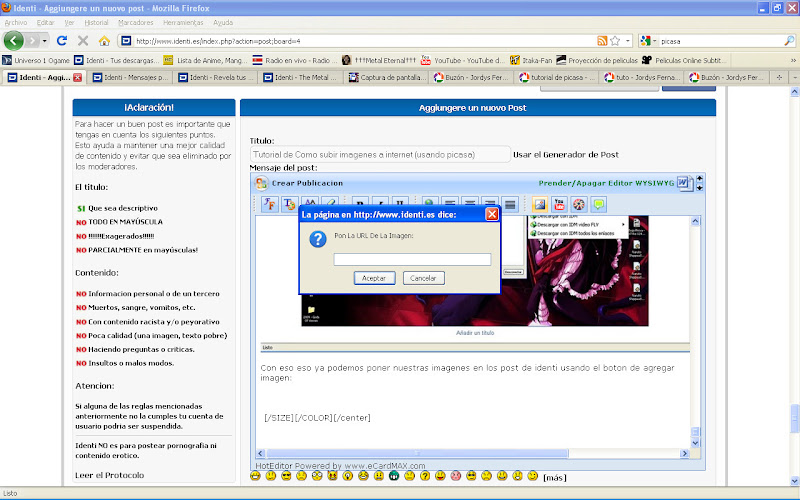The image size is (800, 500).
Task: Click the image URL input field in dialog
Action: click(412, 259)
